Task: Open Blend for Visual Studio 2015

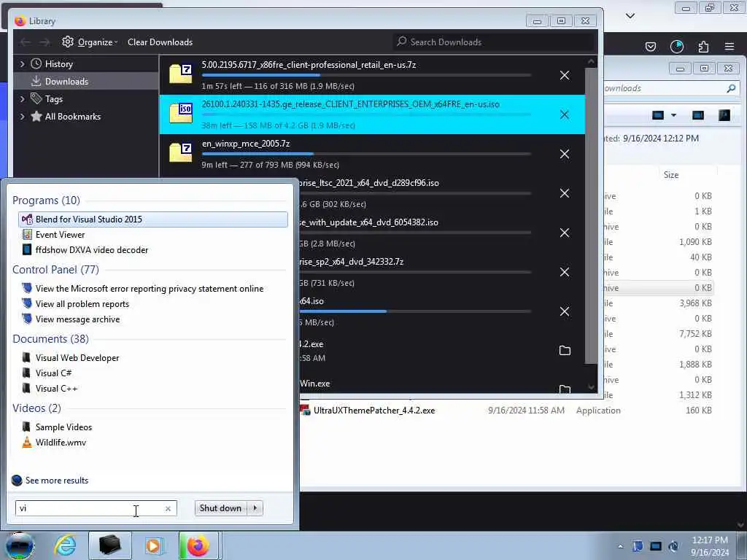Action: pos(153,219)
